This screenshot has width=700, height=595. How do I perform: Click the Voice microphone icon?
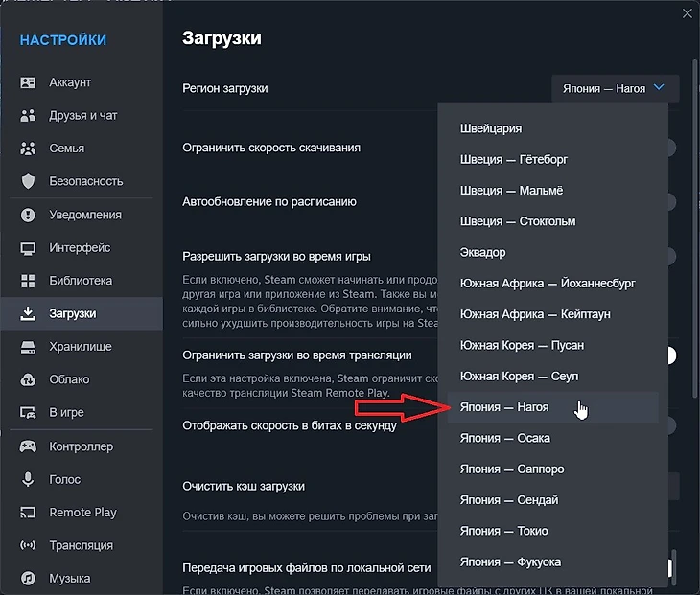(x=28, y=479)
